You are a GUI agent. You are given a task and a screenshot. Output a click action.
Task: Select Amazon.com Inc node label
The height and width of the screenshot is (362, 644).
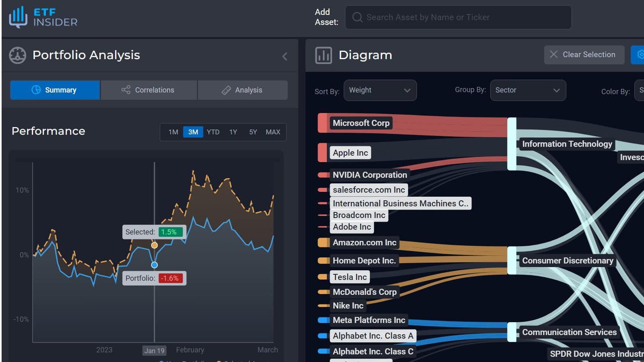point(364,243)
